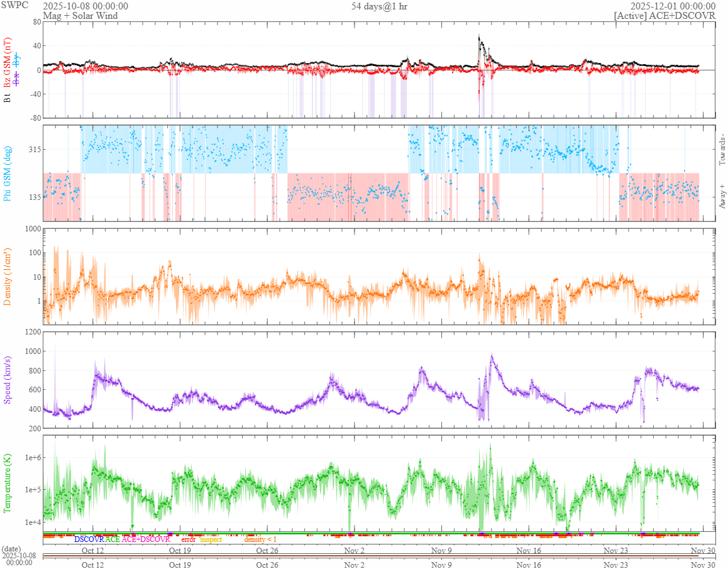
Task: Toggle the red Bz GSM (nT) label
Action: pyautogui.click(x=7, y=63)
